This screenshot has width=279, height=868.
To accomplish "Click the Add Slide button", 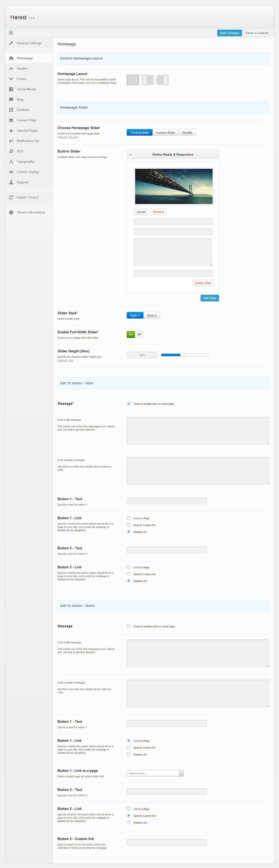I will pos(209,298).
